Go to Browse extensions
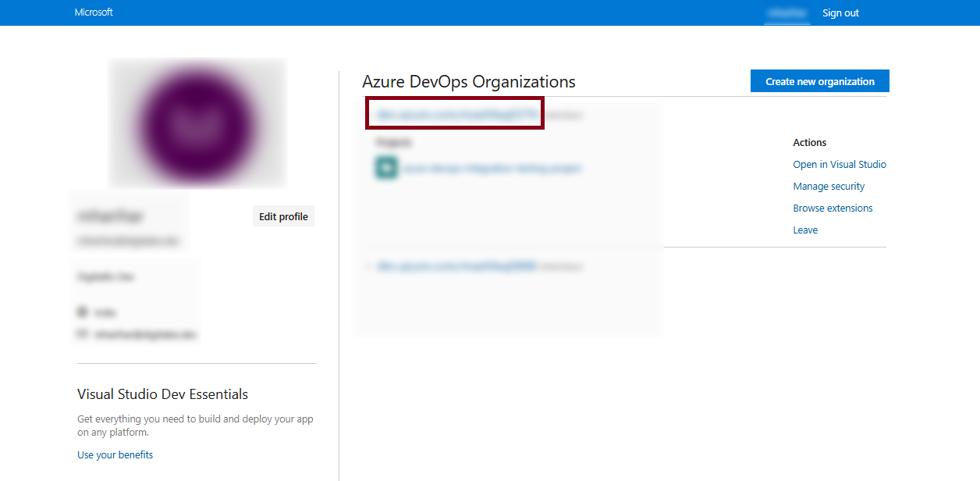Screen dimensions: 980x481 click(833, 208)
